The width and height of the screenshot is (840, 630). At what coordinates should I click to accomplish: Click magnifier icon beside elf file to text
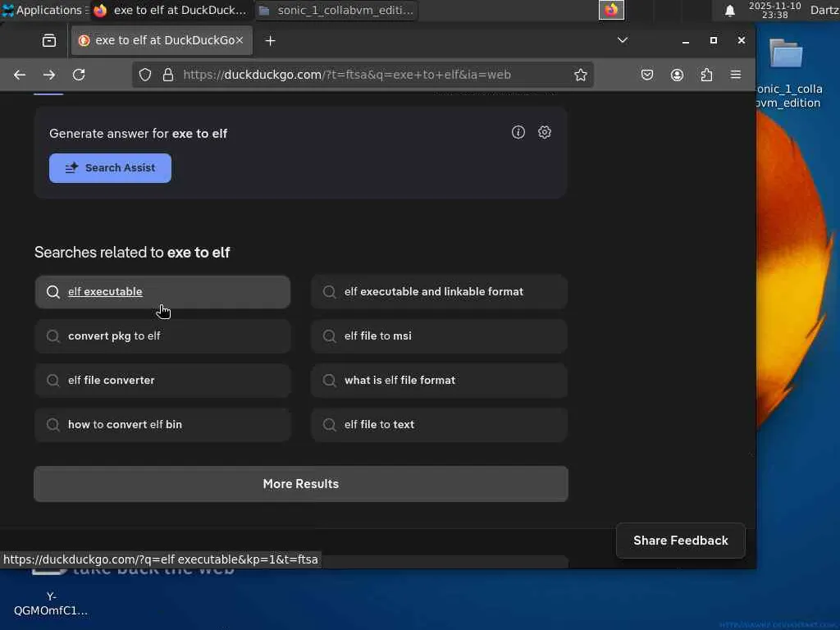point(330,425)
